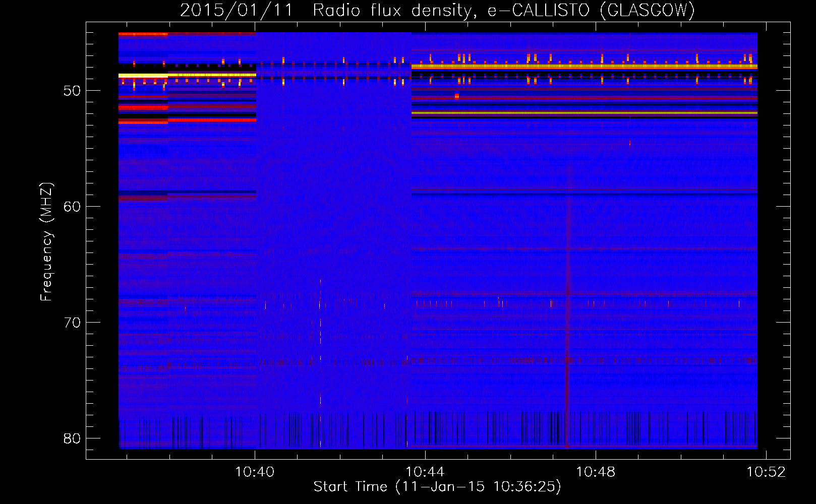The image size is (816, 504).
Task: Click the 60 MHz frequency tick label
Action: (72, 207)
